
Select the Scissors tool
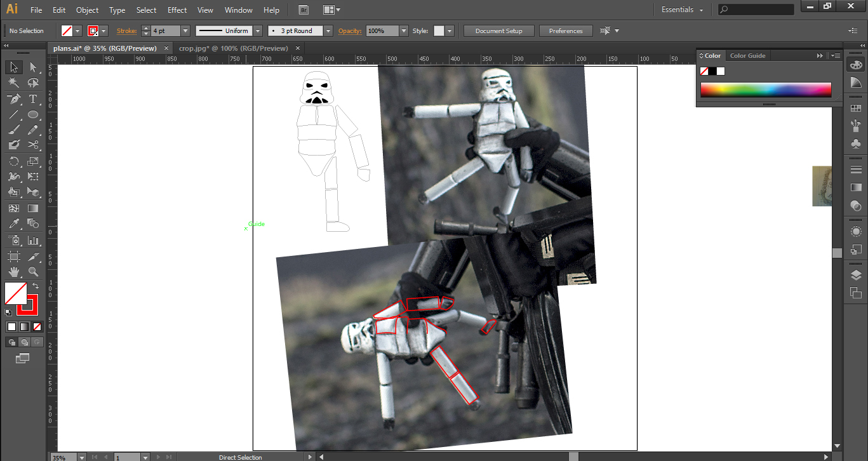[33, 145]
